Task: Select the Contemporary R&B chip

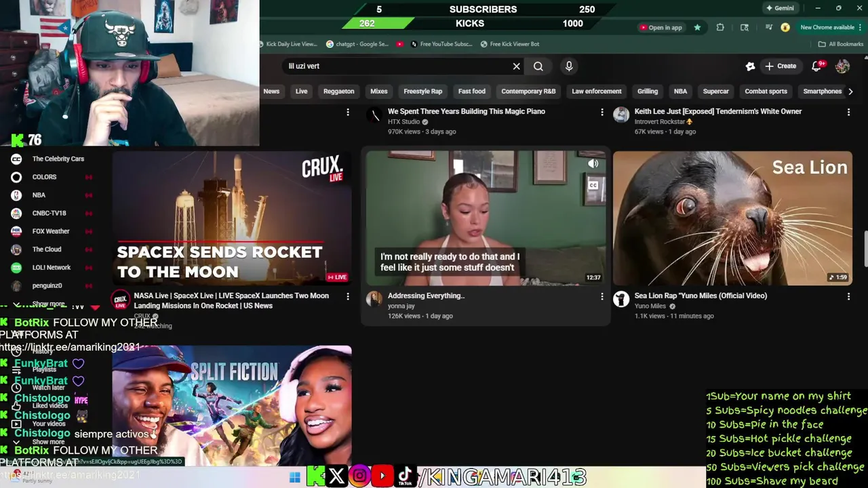Action: coord(528,91)
